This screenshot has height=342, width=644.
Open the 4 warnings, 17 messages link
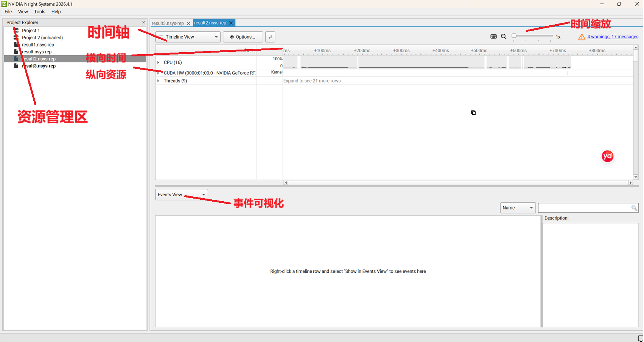[x=613, y=37]
